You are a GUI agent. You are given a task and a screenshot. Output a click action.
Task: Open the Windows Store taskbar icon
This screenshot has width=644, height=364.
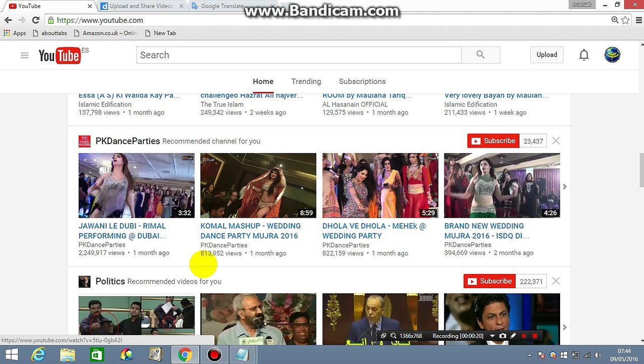[x=97, y=355]
